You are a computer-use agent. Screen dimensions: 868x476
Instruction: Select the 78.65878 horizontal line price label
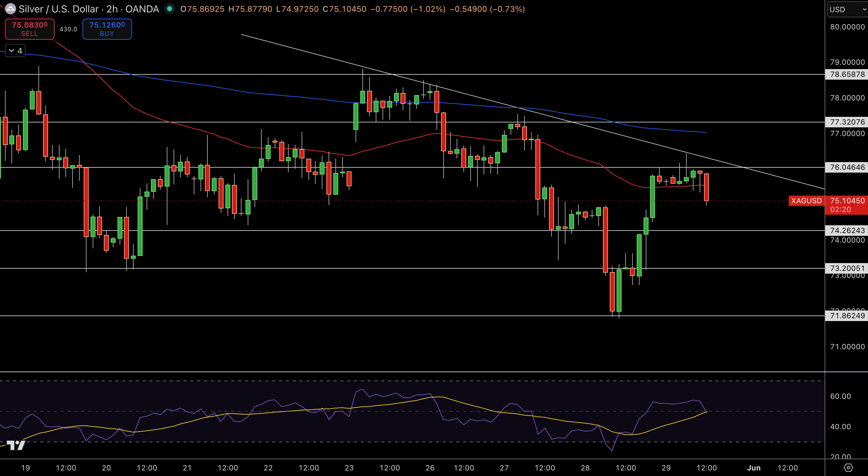pyautogui.click(x=847, y=74)
